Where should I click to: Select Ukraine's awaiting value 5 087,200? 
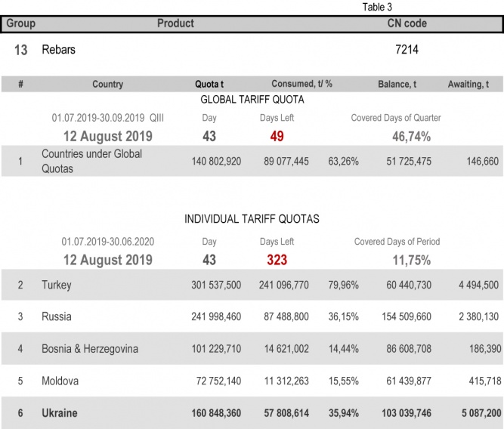click(x=478, y=414)
